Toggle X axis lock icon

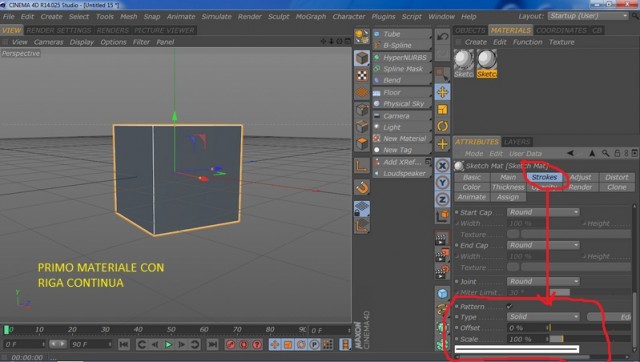coord(442,166)
